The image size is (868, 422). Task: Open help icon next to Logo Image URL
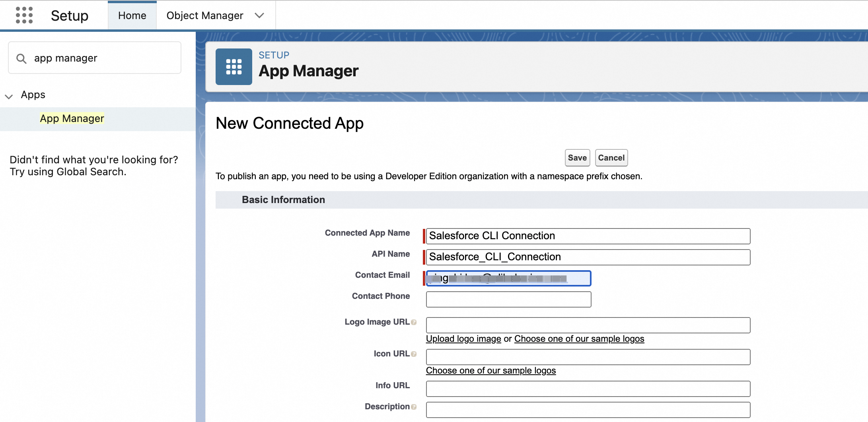pos(414,322)
